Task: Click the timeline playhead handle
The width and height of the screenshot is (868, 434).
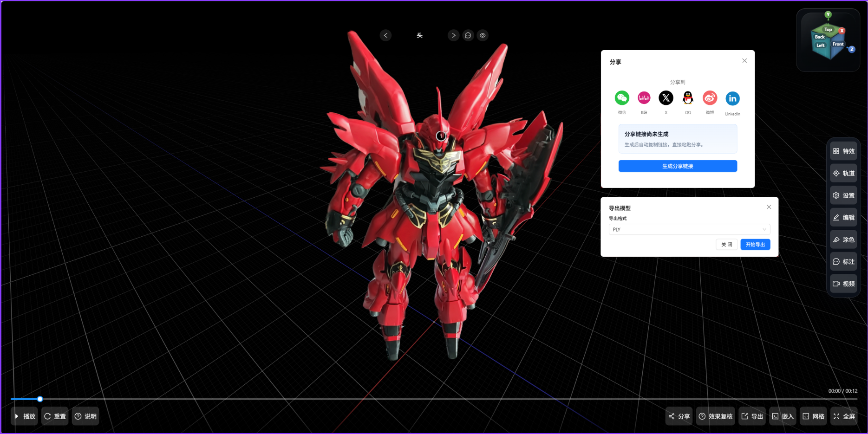Action: (40, 399)
